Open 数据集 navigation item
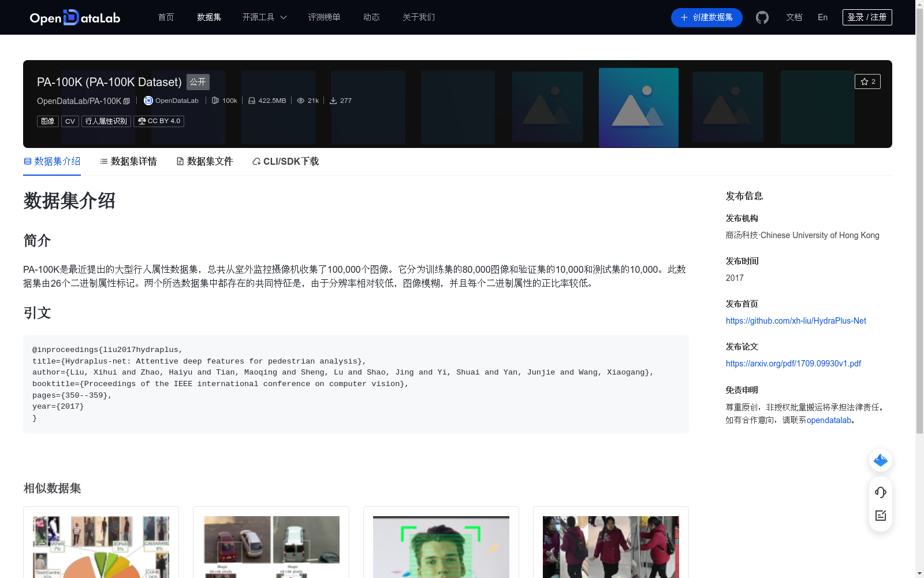924x578 pixels. pyautogui.click(x=209, y=17)
